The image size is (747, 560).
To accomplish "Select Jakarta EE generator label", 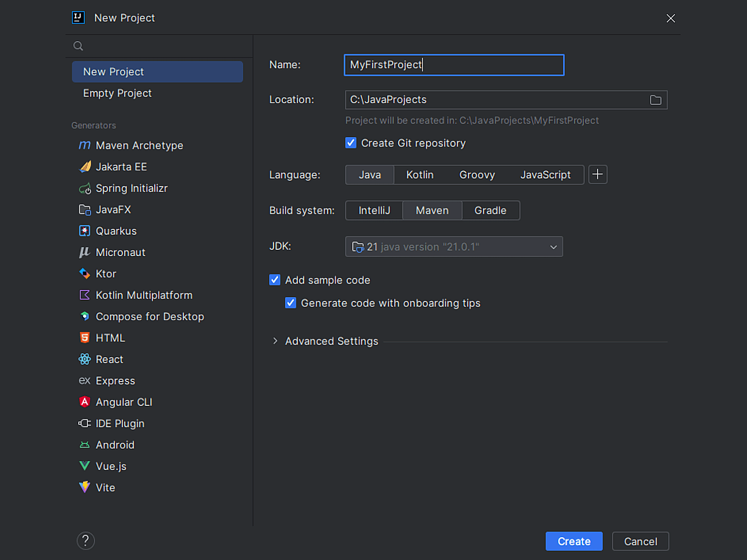I will (121, 167).
